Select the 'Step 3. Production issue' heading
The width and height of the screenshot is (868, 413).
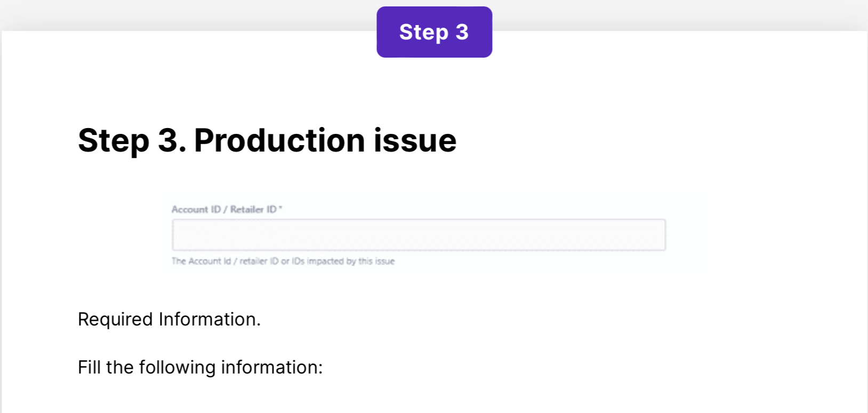tap(267, 141)
